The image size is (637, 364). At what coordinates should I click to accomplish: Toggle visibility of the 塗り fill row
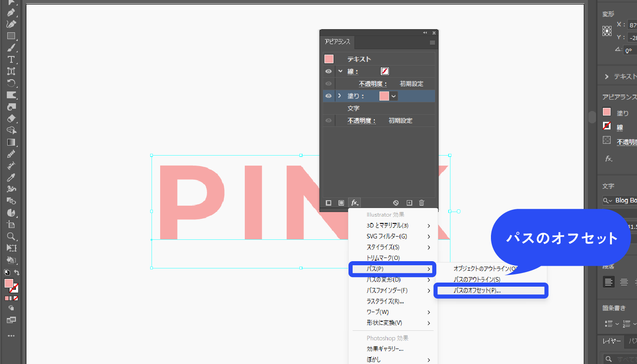pos(329,96)
